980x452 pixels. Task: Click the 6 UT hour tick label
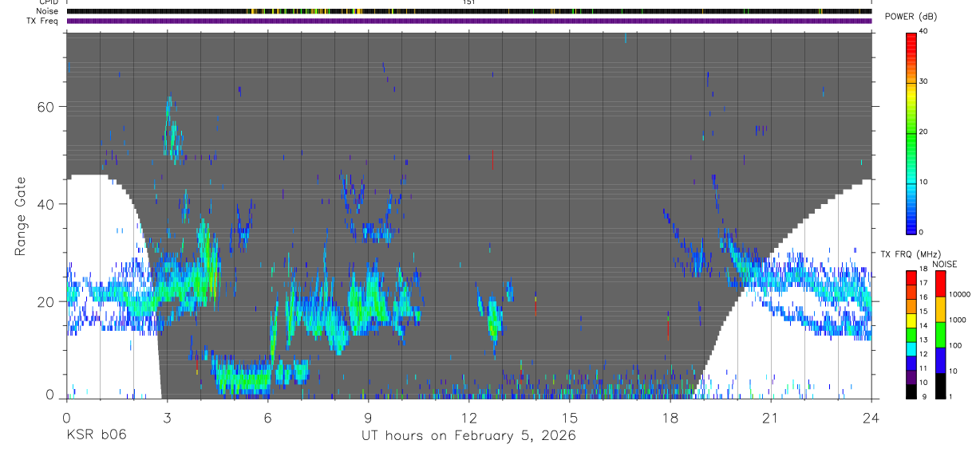[267, 417]
